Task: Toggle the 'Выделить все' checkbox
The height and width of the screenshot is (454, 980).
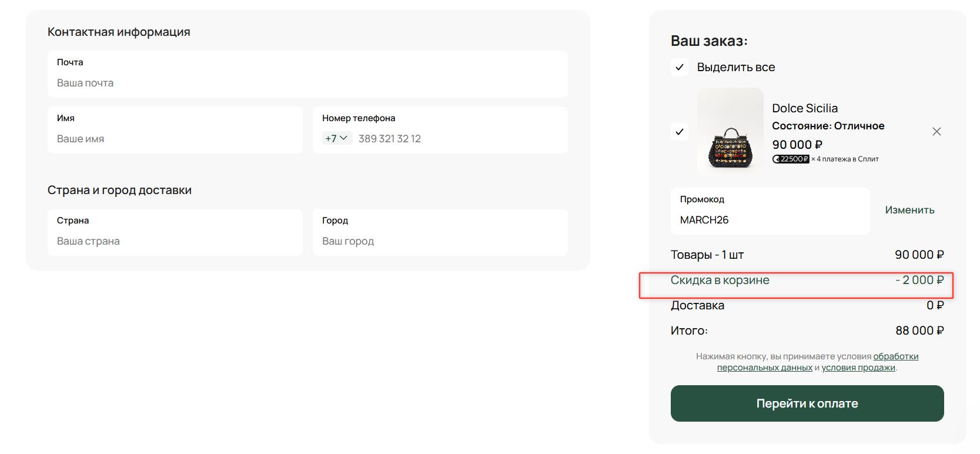Action: [680, 67]
